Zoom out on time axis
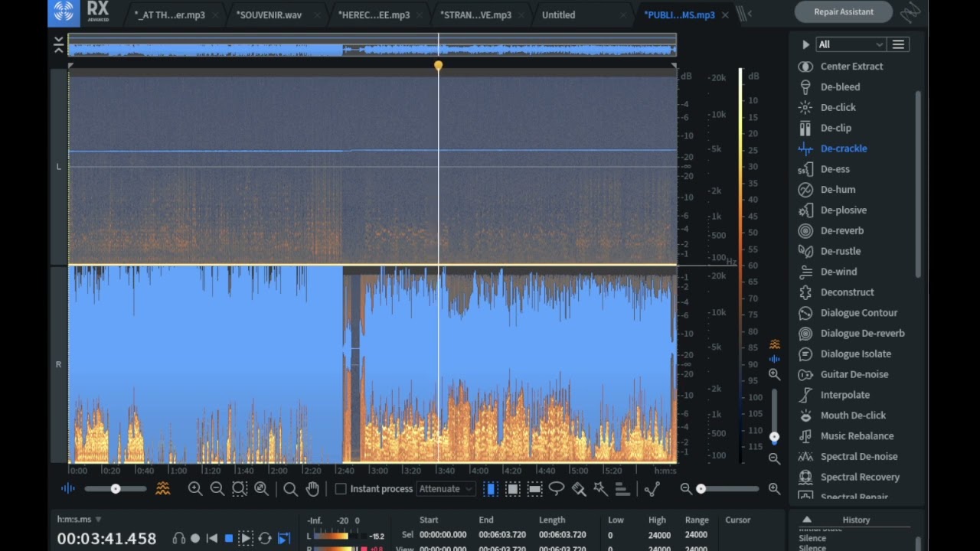This screenshot has height=551, width=980. (x=217, y=489)
